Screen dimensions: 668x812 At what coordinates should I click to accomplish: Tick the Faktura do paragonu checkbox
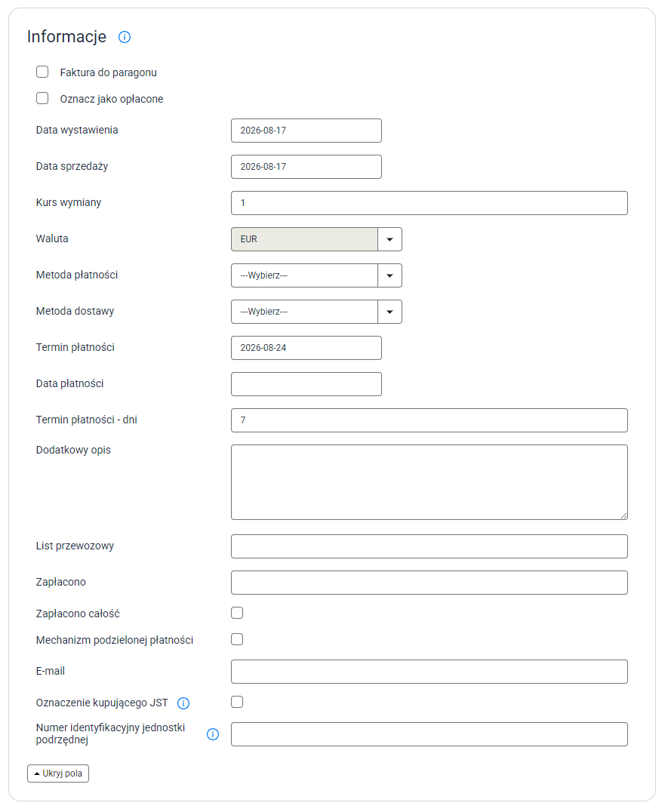pyautogui.click(x=42, y=72)
